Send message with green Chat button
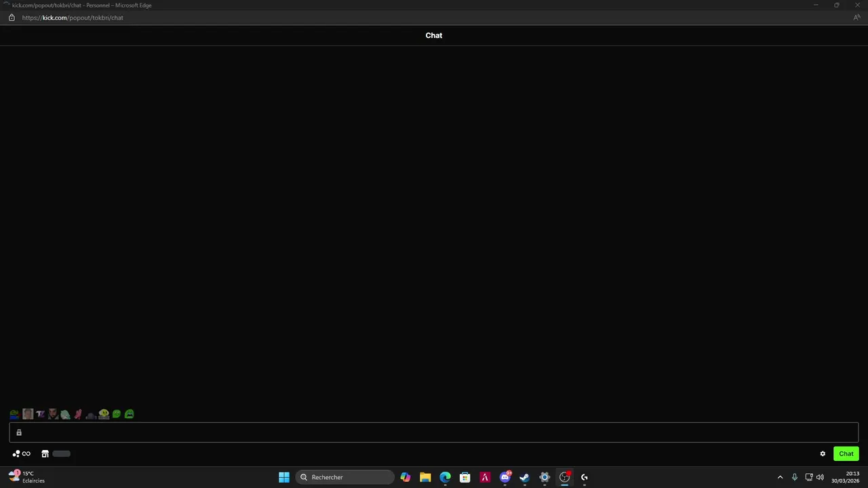 [846, 454]
